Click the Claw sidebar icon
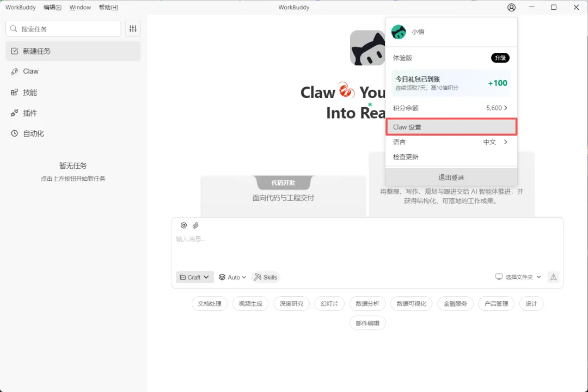588x392 pixels. pos(14,71)
